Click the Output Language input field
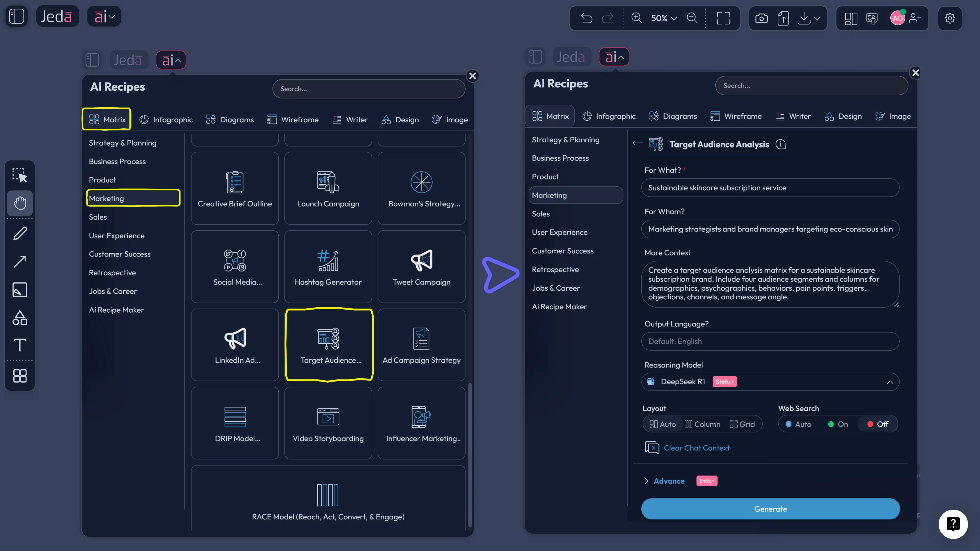Viewport: 980px width, 551px height. [770, 341]
